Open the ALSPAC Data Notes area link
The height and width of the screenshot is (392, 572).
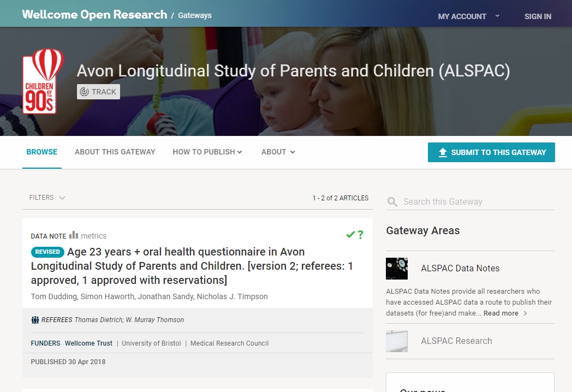click(460, 268)
